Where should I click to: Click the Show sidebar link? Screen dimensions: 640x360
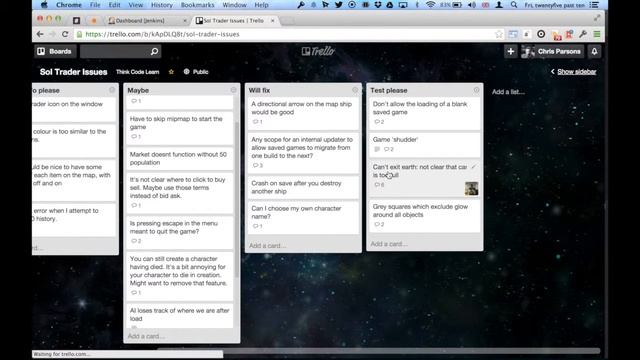pos(576,72)
